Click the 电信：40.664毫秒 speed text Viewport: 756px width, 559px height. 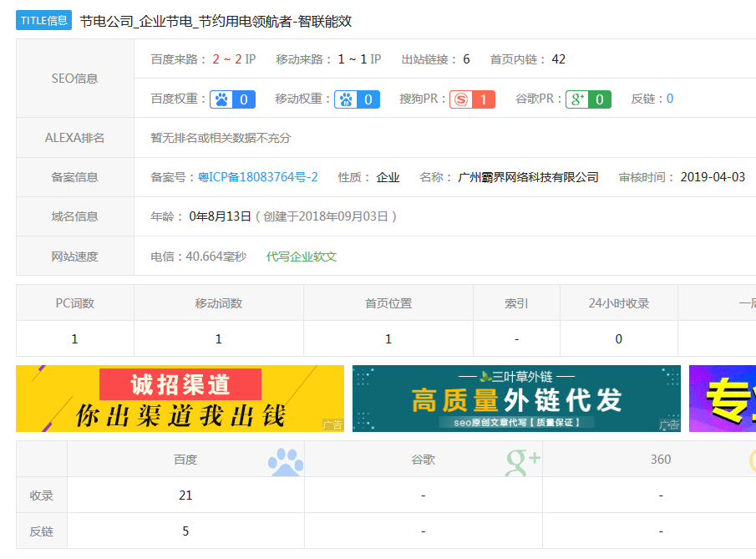click(x=198, y=257)
